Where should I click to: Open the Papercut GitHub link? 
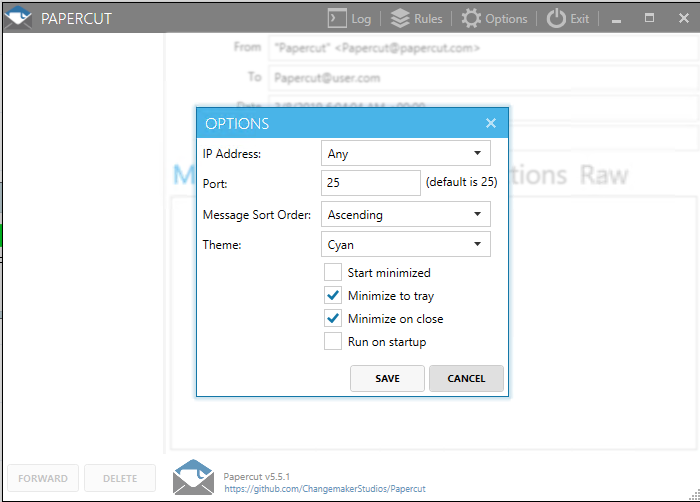click(x=324, y=489)
